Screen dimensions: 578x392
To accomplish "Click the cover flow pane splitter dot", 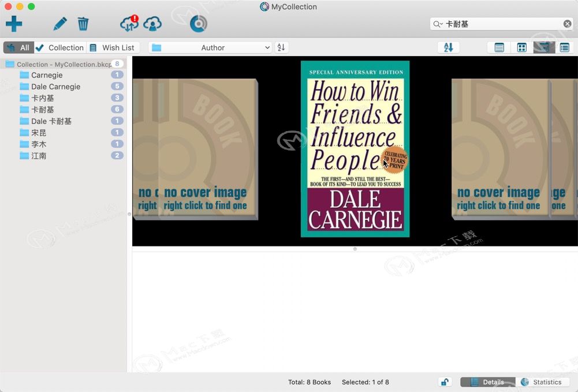I will (x=355, y=249).
